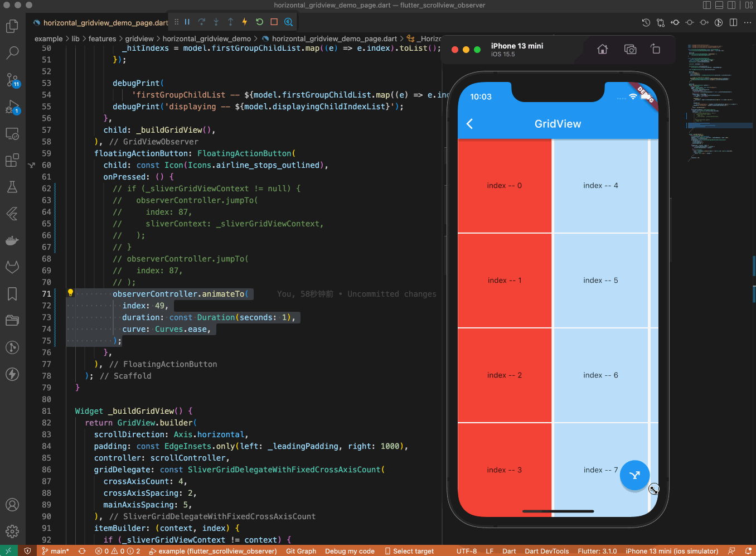Click the debug Step Into button
Image resolution: width=756 pixels, height=556 pixels.
click(216, 22)
